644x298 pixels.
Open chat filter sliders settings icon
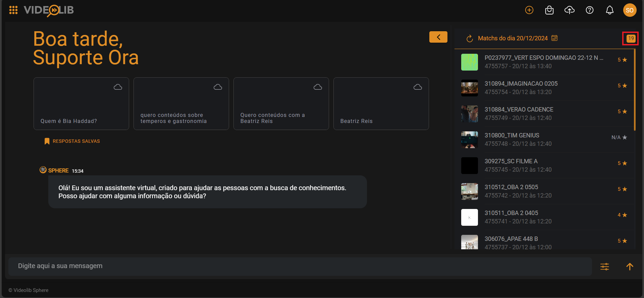pos(605,267)
